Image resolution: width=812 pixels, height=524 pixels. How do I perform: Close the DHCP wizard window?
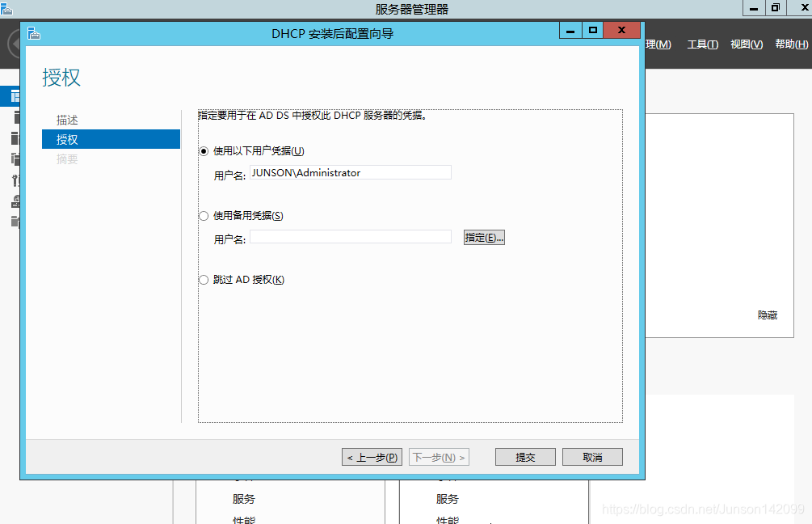pos(622,31)
